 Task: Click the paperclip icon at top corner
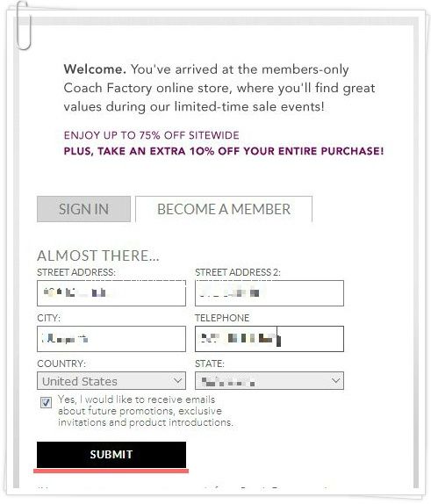tap(23, 25)
